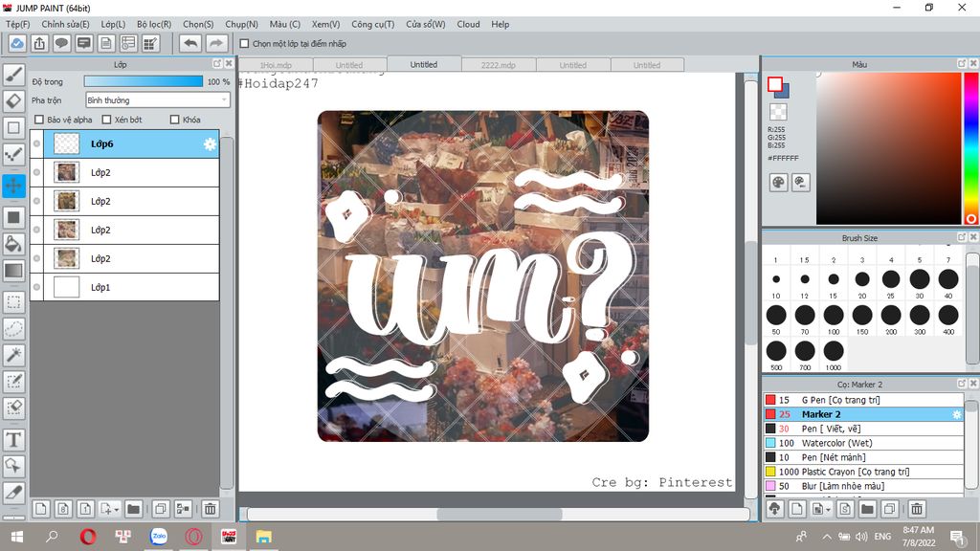The height and width of the screenshot is (551, 980).
Task: Open the Bộ lọc(R) menu
Action: [x=154, y=24]
